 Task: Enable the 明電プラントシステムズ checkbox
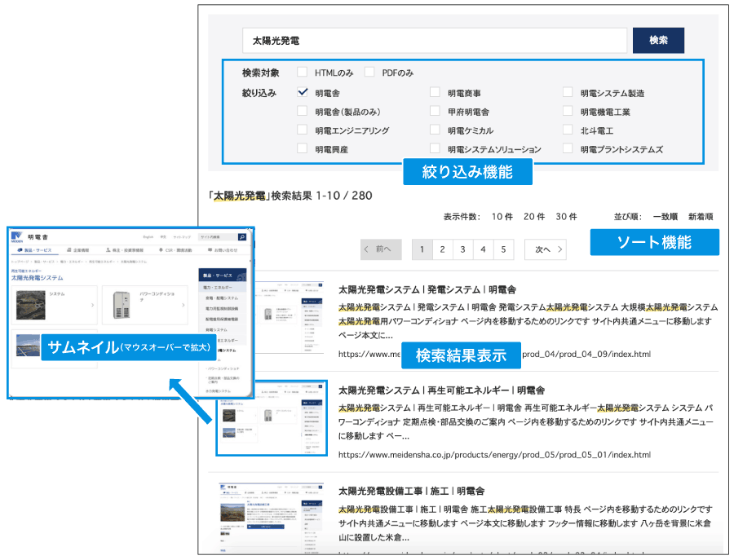[x=568, y=149]
